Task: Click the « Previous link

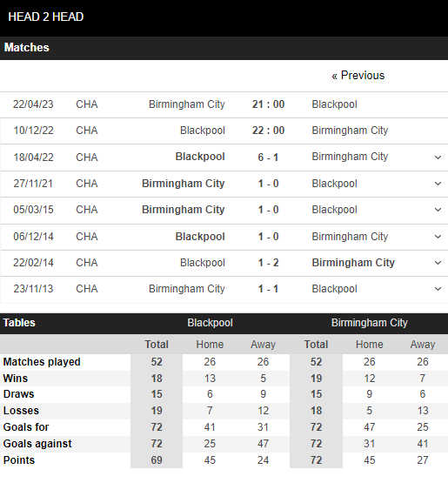Action: point(358,76)
